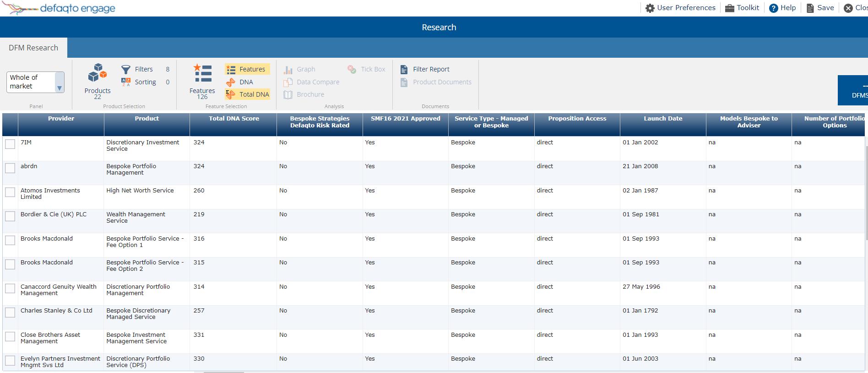Click the DNA label
This screenshot has width=868, height=373.
tap(246, 82)
